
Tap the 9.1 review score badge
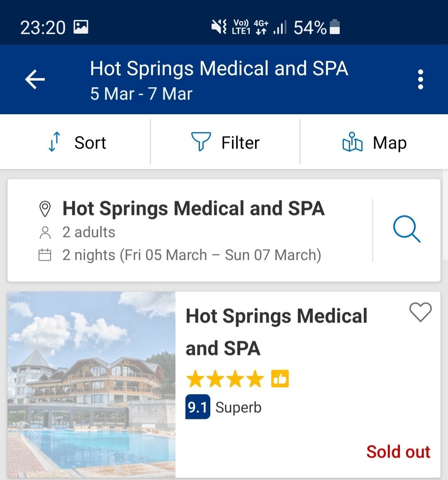pyautogui.click(x=197, y=407)
